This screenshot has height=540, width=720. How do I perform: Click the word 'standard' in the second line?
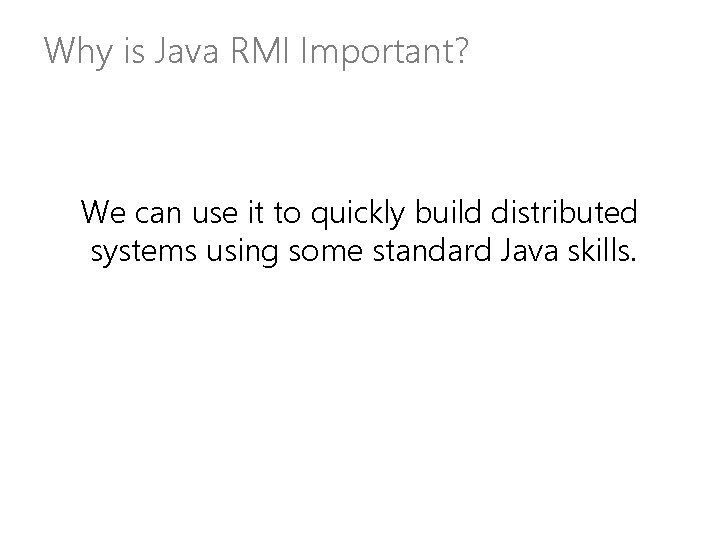pyautogui.click(x=432, y=250)
